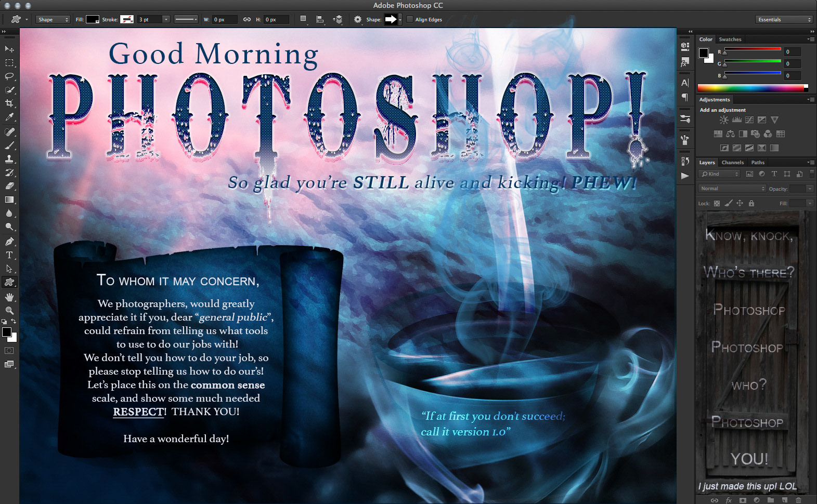Select the Hand tool
This screenshot has height=504, width=817.
click(9, 297)
